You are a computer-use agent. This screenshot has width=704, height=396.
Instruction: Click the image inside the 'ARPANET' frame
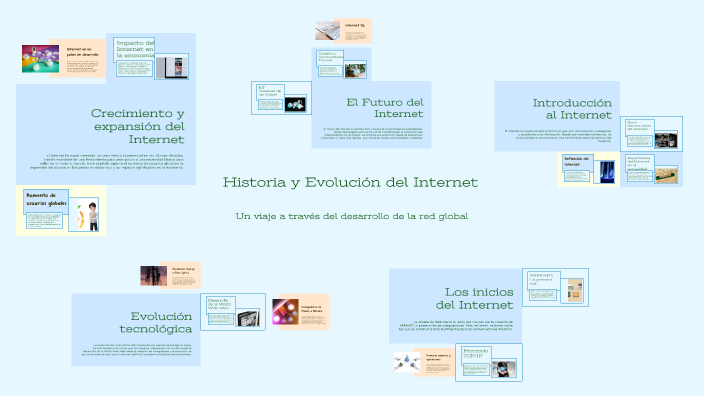[575, 290]
